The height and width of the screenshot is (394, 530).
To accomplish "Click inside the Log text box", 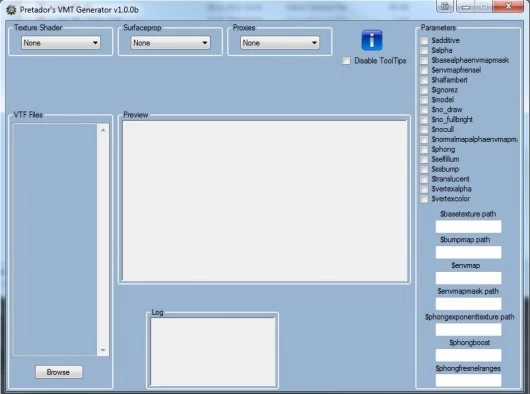I will pos(213,352).
